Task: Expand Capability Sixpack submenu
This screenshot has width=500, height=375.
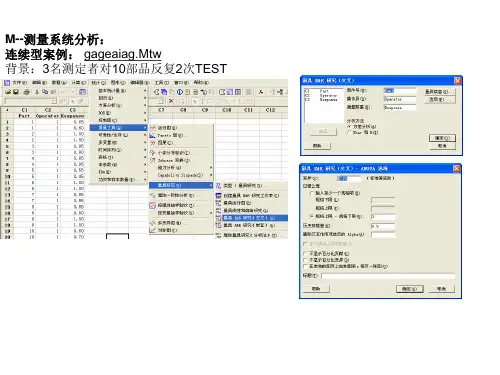Action: 181,175
